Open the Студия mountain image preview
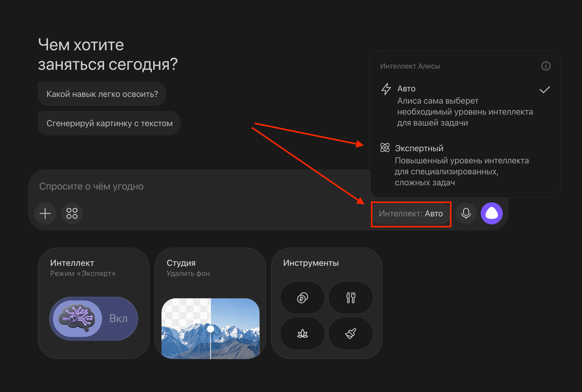Screen dimensions: 582x392 (210, 329)
